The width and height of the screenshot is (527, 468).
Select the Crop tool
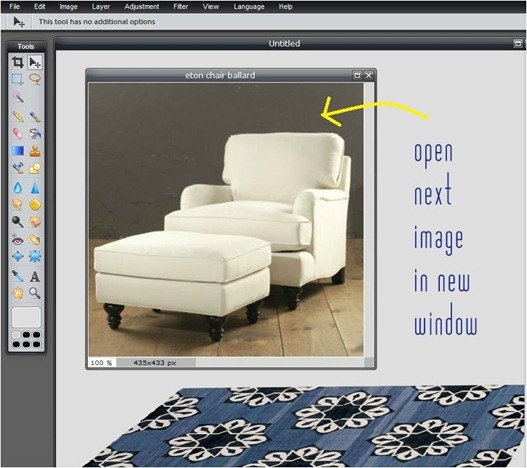click(18, 62)
